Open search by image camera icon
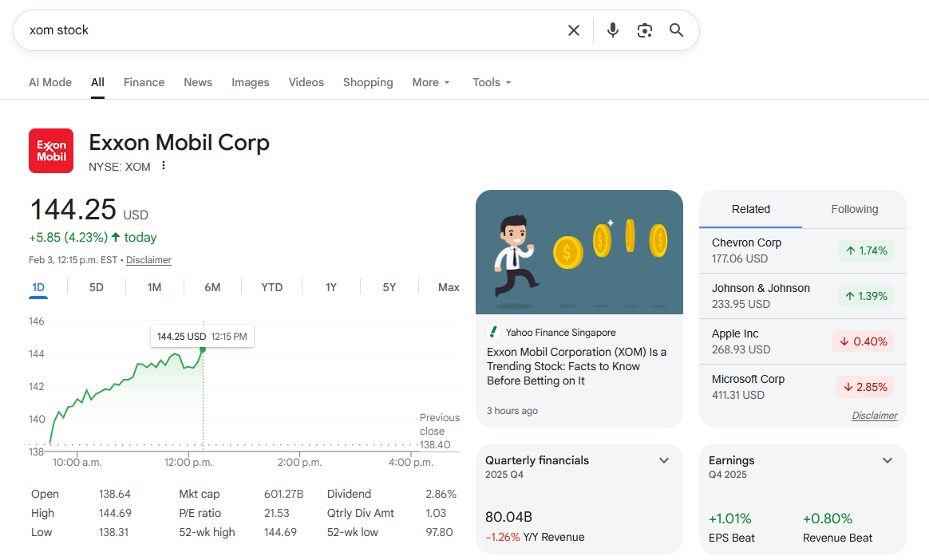The width and height of the screenshot is (929, 560). [644, 30]
